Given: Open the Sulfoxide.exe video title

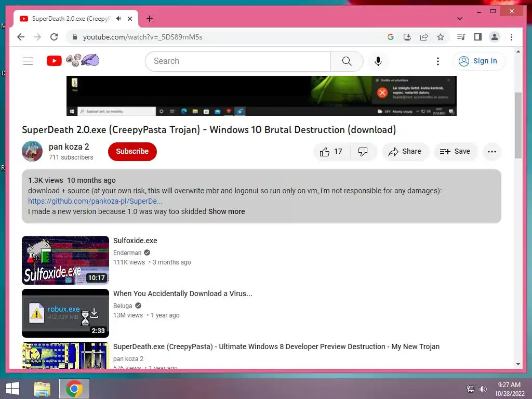Looking at the screenshot, I should point(135,241).
